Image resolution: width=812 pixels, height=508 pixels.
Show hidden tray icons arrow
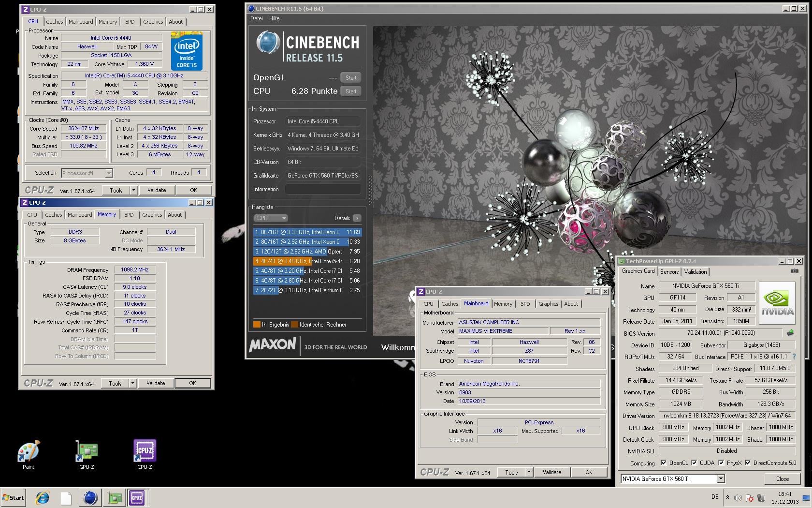pyautogui.click(x=727, y=497)
